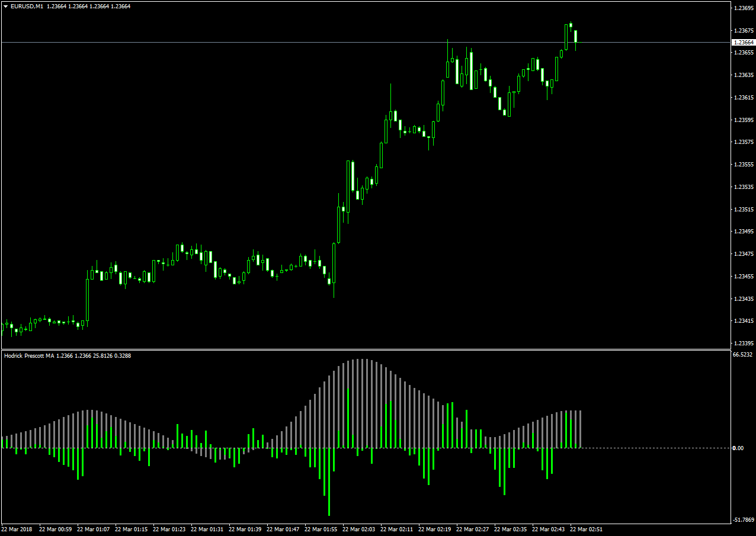This screenshot has width=756, height=536.
Task: Click the -51.7869 indicator scale minimum
Action: 743,520
